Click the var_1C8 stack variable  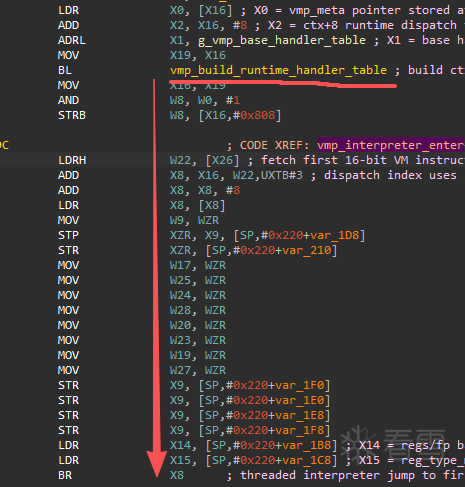coord(306,460)
